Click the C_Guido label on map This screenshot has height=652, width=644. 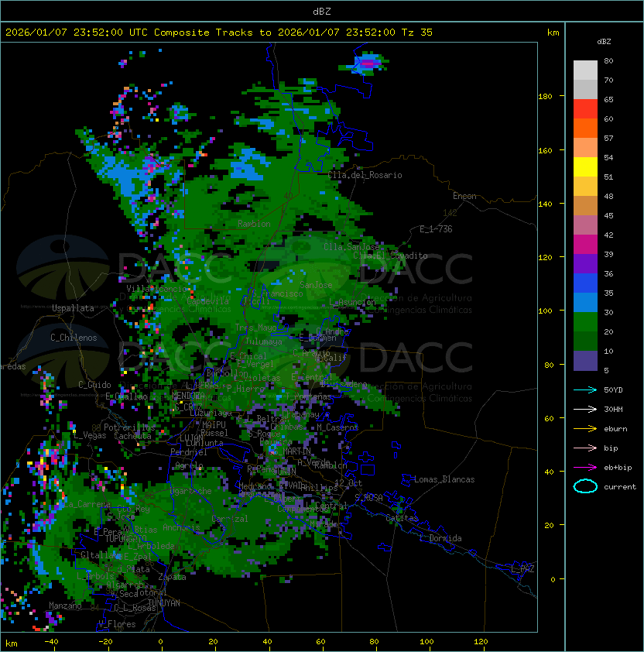point(94,385)
